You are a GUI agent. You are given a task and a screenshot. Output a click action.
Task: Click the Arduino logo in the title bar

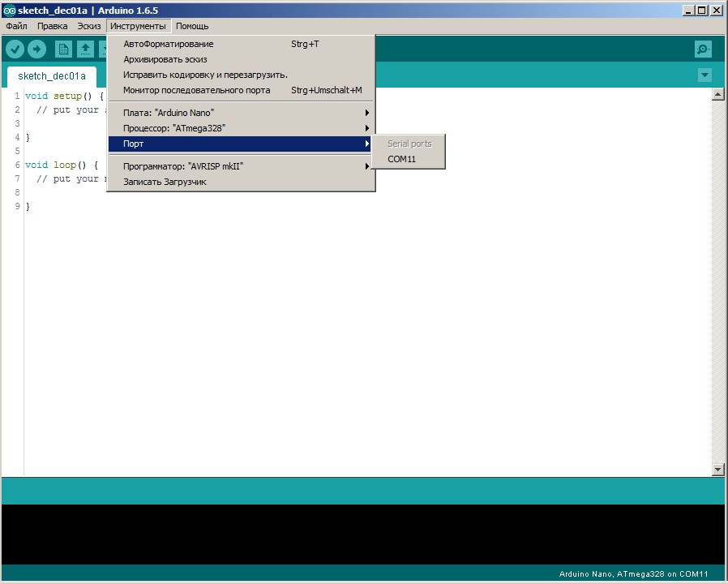[9, 11]
